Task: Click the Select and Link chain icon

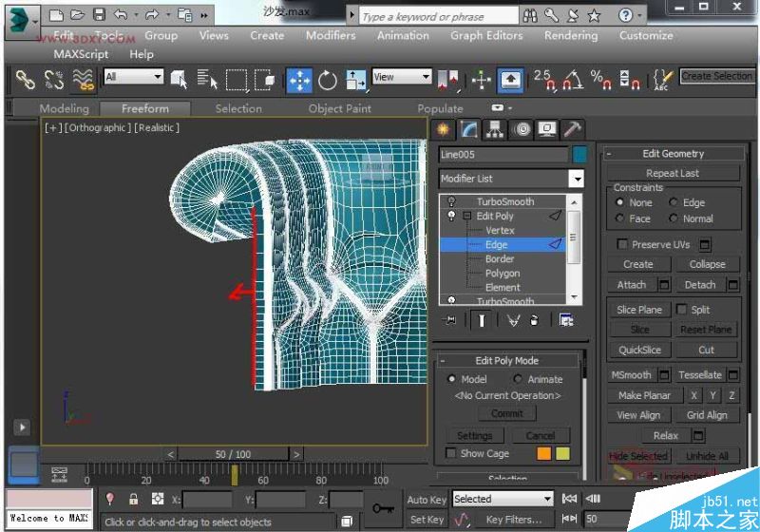Action: tap(24, 81)
